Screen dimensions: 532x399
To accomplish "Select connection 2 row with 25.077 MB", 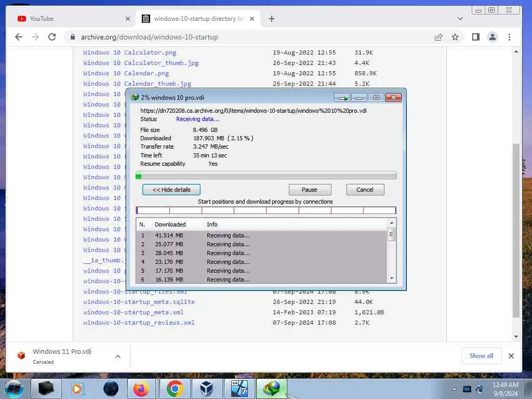I will pyautogui.click(x=262, y=244).
